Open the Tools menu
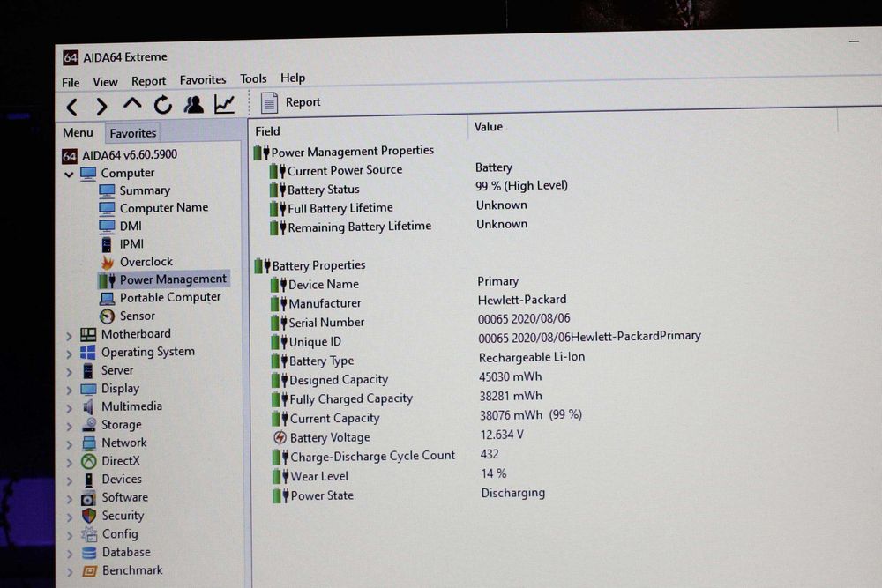 (x=253, y=78)
